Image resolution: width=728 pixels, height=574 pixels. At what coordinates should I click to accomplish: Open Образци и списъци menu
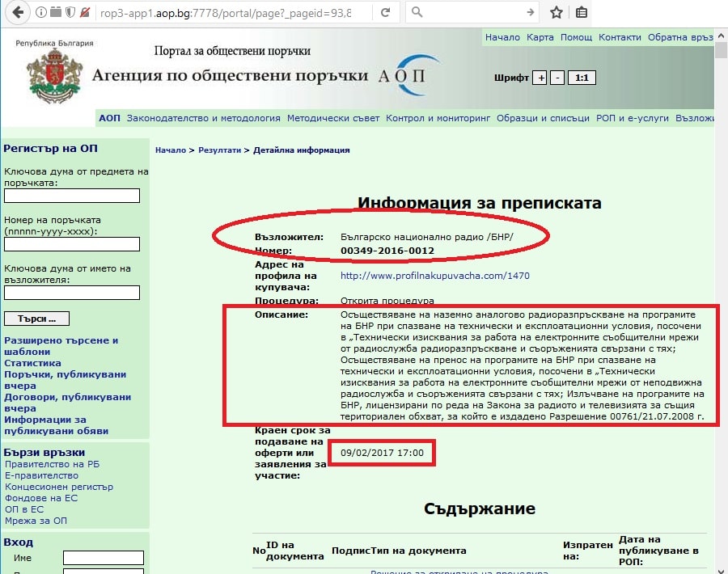[543, 118]
